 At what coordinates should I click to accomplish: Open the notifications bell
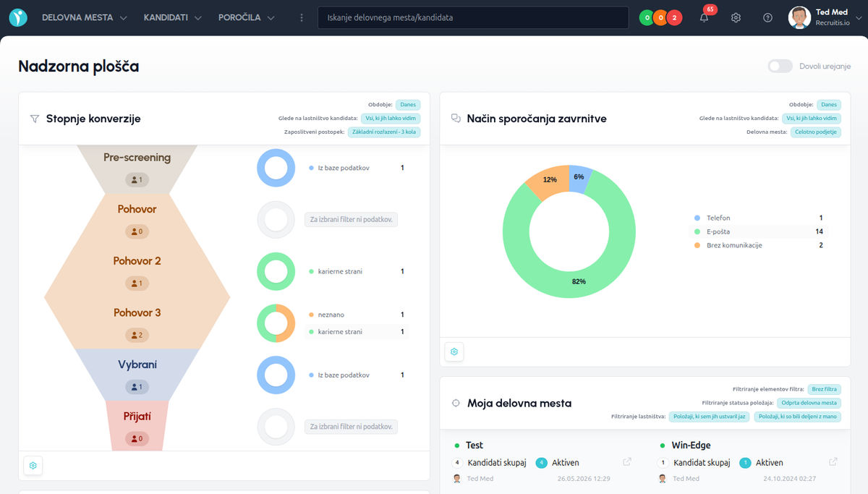704,17
